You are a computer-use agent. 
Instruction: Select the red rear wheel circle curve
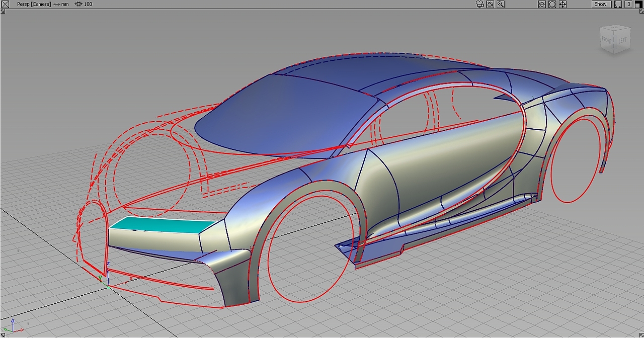575,162
